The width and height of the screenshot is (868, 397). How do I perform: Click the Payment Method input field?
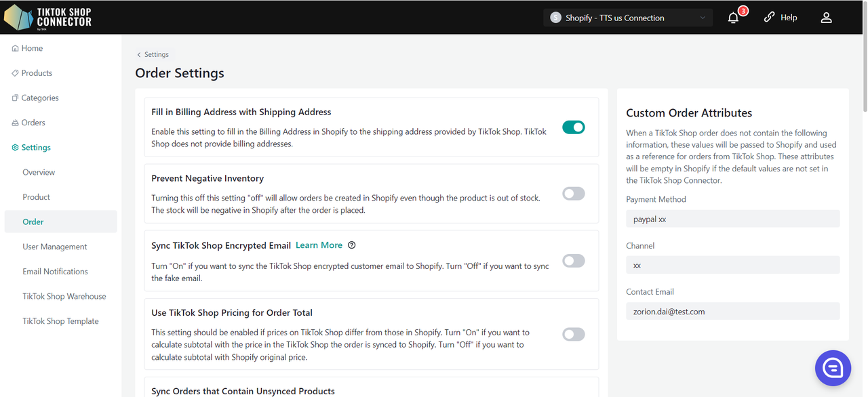(x=732, y=219)
